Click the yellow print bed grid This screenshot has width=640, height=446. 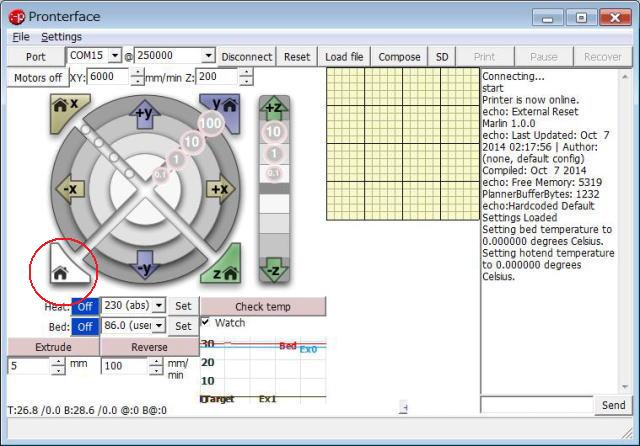(403, 144)
